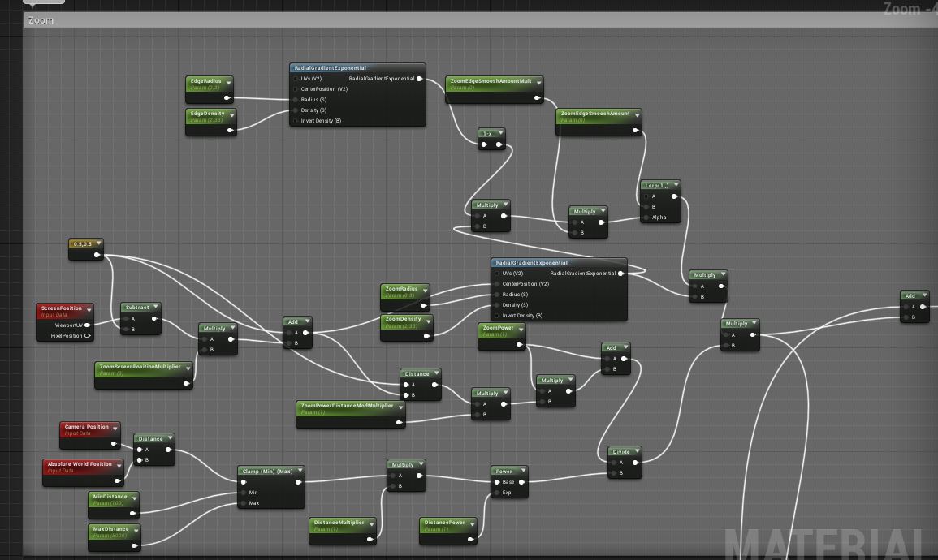938x560 pixels.
Task: Toggle the chevron on the Clamp node
Action: coord(300,471)
